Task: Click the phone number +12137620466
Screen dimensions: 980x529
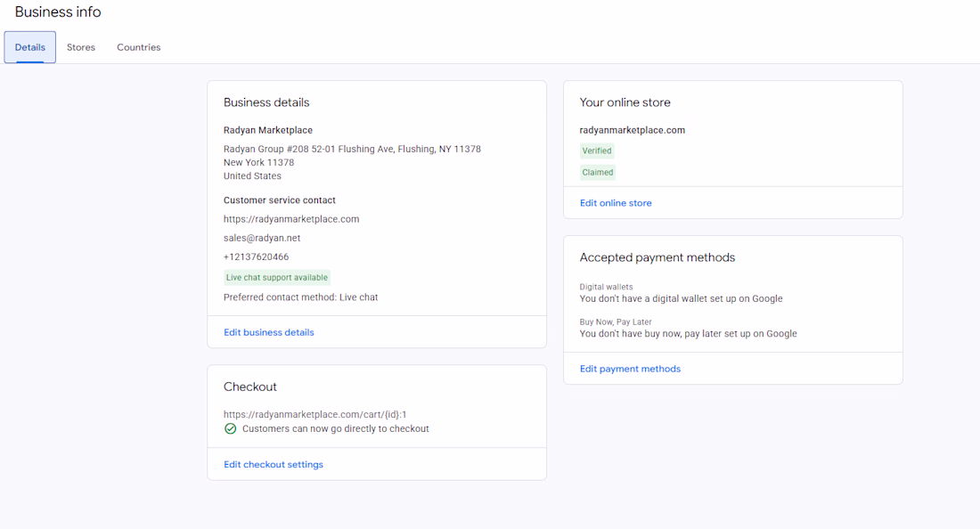Action: [257, 256]
